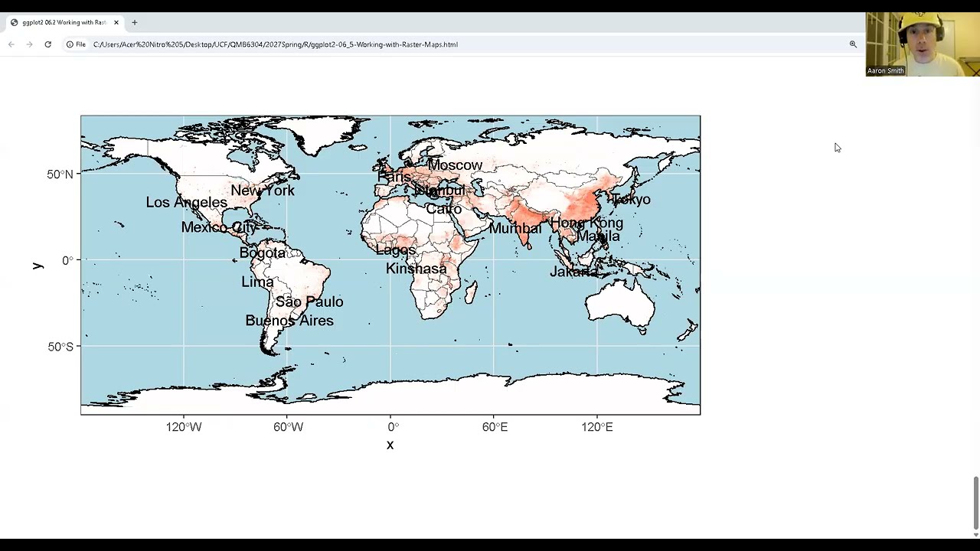Click the Lagos city label
Viewport: 980px width, 551px height.
click(x=396, y=250)
